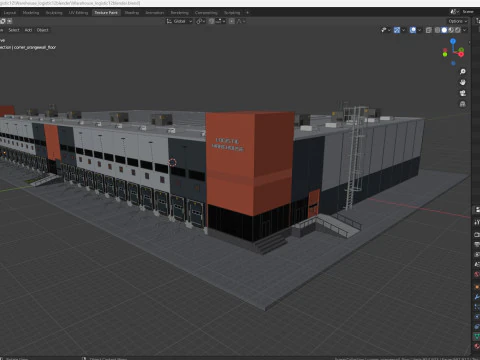Open the Particles properties tab
This screenshot has width=480, height=360.
(477, 307)
